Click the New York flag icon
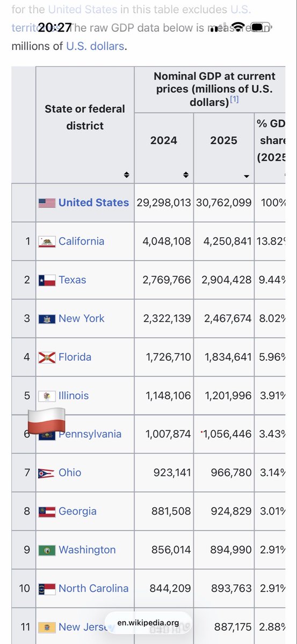This screenshot has width=297, height=644. pos(47,319)
